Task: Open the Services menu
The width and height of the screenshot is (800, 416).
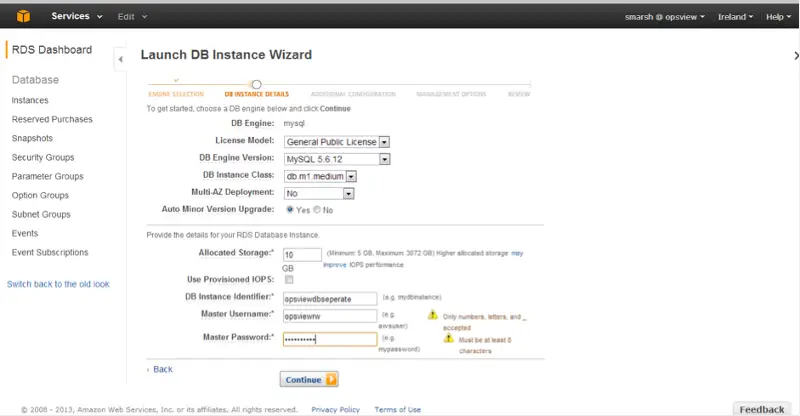Action: click(77, 16)
